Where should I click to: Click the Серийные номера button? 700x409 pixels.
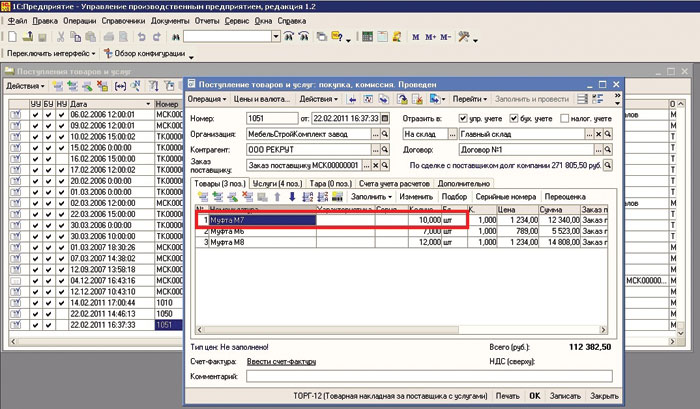(505, 197)
